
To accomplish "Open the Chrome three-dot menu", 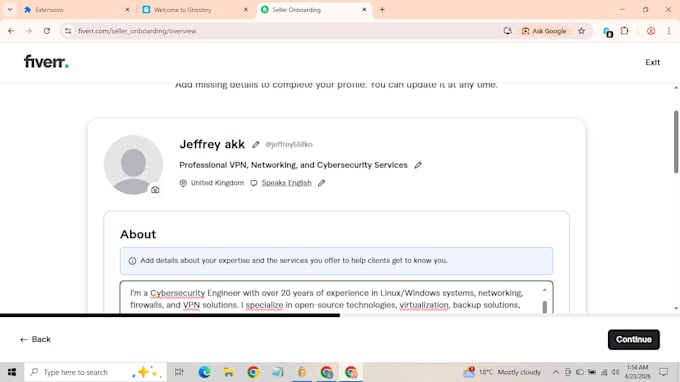I will pyautogui.click(x=669, y=31).
